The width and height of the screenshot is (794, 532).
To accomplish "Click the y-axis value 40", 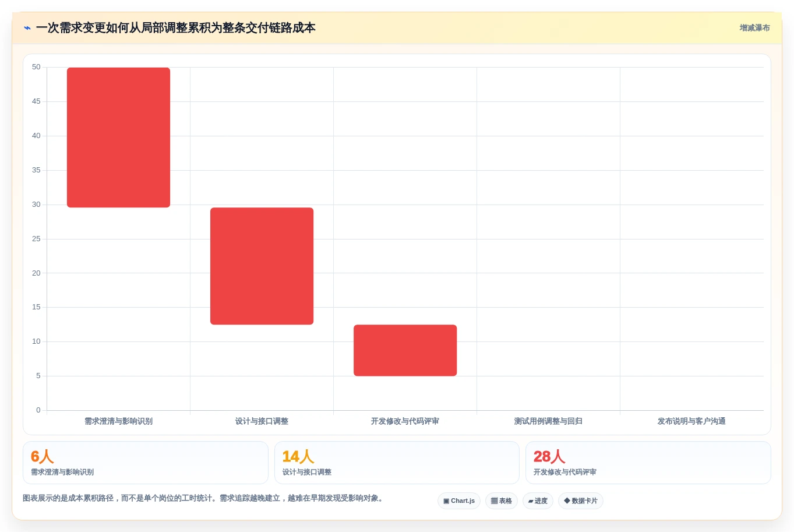I will 36,136.
